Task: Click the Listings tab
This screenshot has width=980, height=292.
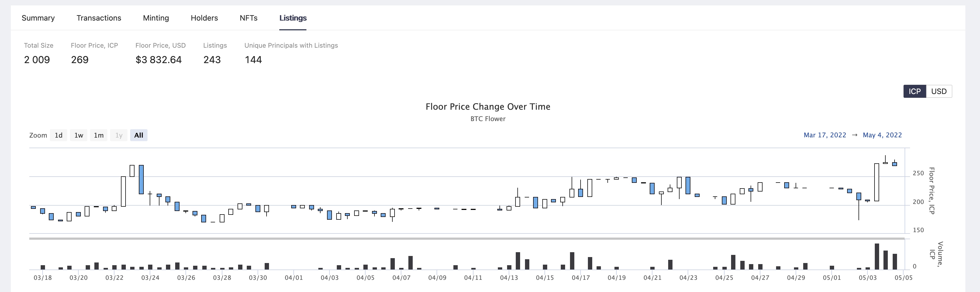Action: click(293, 18)
